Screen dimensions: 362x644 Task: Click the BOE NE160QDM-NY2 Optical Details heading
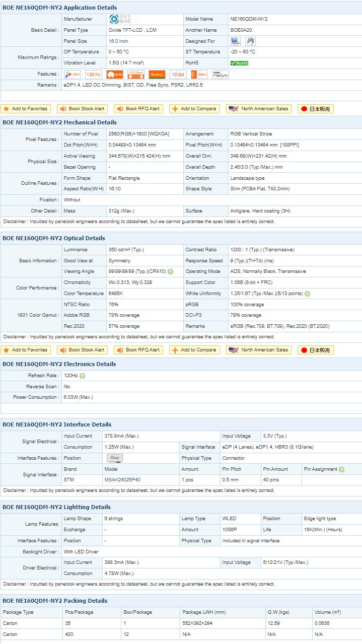click(x=54, y=238)
